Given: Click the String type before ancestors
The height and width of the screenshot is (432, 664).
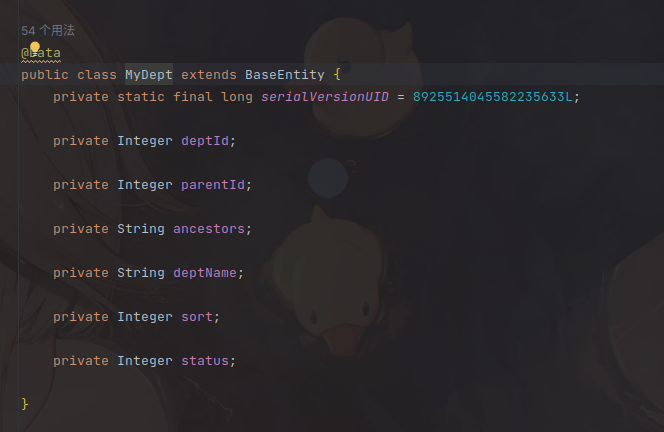Looking at the screenshot, I should click(x=141, y=229).
